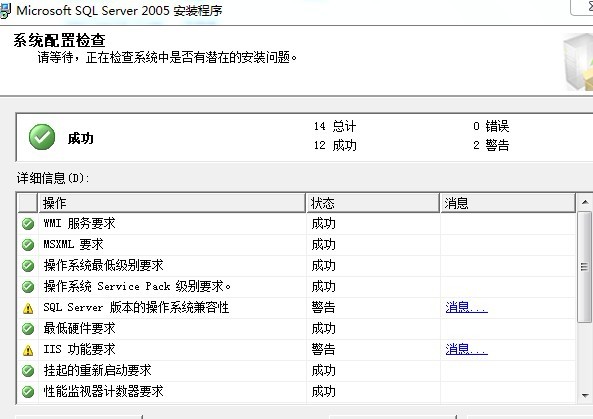Screen dimensions: 593x419
Task: Select the 性能监视器计数器要求 row text
Action: tap(103, 391)
